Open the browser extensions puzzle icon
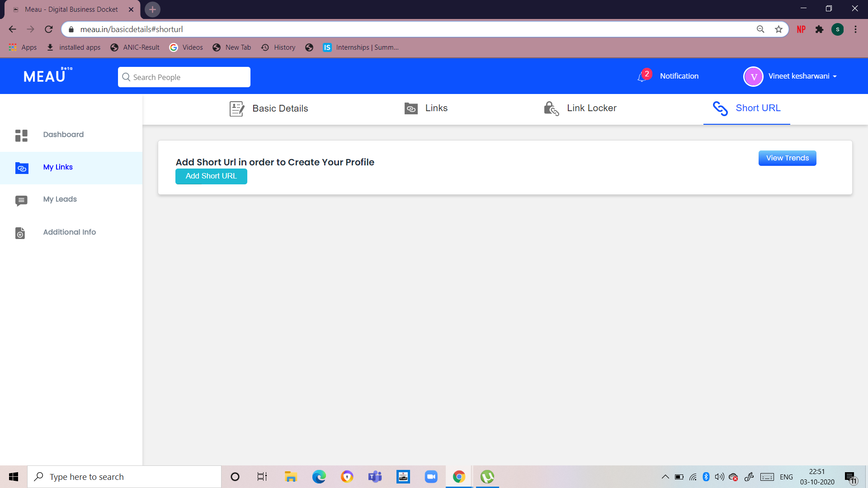 point(819,29)
